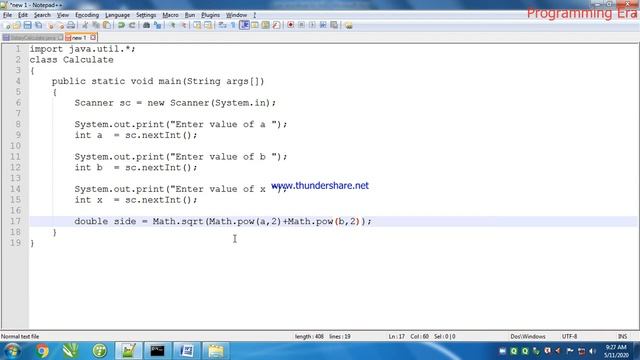Click the Stop Recording macro icon
The height and width of the screenshot is (360, 640).
[x=301, y=25]
